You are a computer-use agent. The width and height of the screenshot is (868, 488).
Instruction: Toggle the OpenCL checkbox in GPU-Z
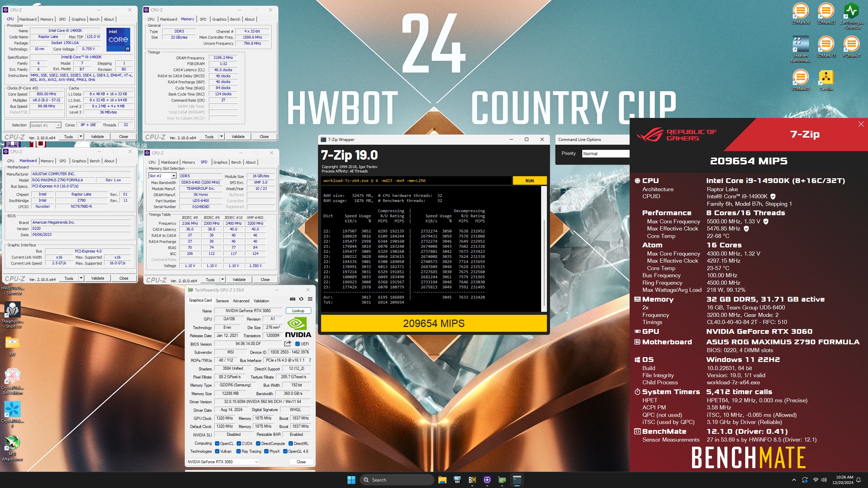coord(217,443)
